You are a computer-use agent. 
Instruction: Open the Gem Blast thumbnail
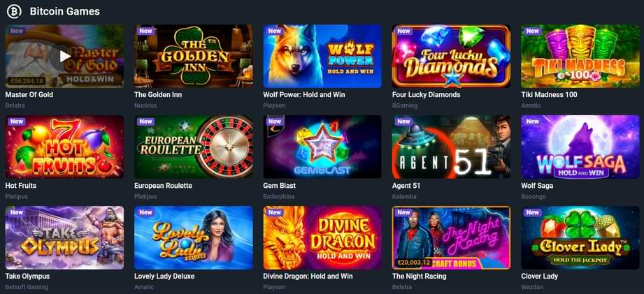[x=322, y=147]
